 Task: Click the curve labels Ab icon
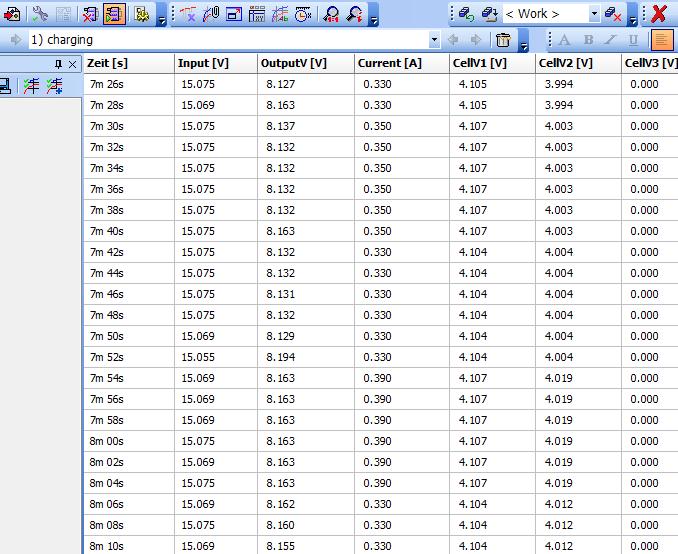(x=280, y=14)
